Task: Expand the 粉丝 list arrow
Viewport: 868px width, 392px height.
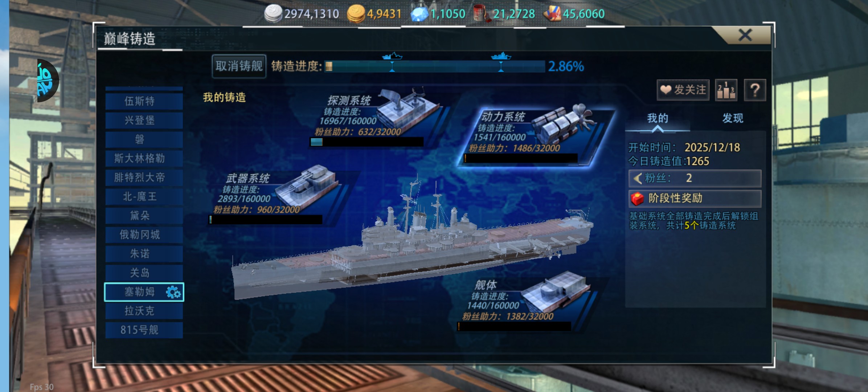Action: pos(638,178)
